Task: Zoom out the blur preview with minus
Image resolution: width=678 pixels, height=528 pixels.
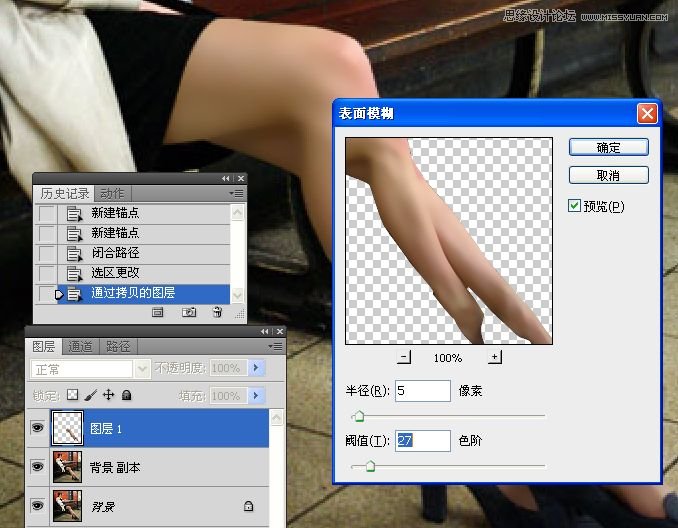Action: 404,357
